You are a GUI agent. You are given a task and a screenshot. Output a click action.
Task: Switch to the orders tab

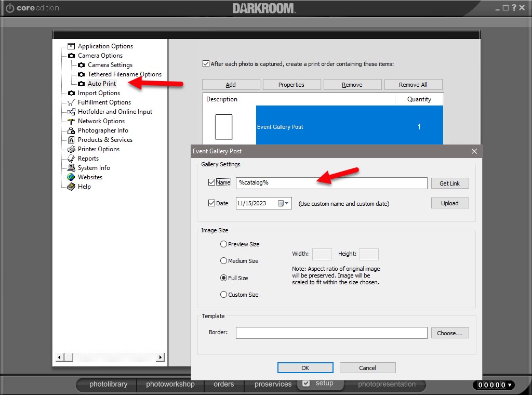pyautogui.click(x=223, y=384)
